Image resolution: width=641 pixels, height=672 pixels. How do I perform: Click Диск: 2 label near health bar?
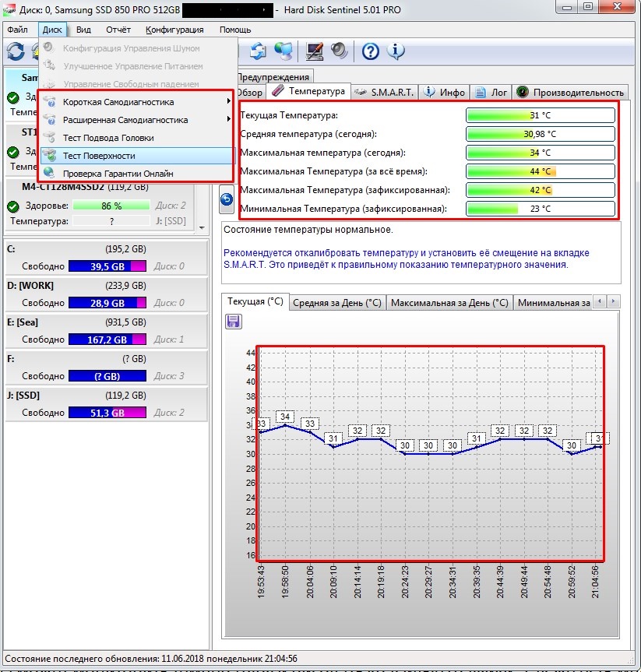[171, 206]
